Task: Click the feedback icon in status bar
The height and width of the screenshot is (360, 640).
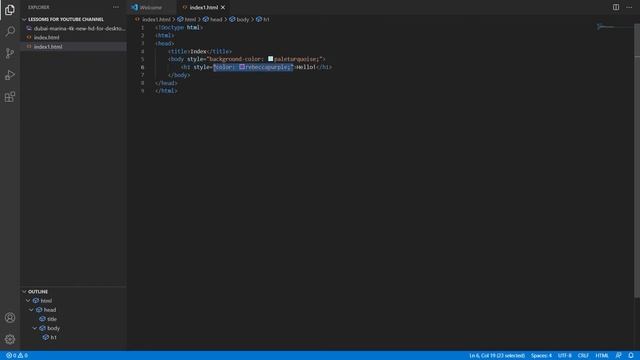Action: coord(618,356)
